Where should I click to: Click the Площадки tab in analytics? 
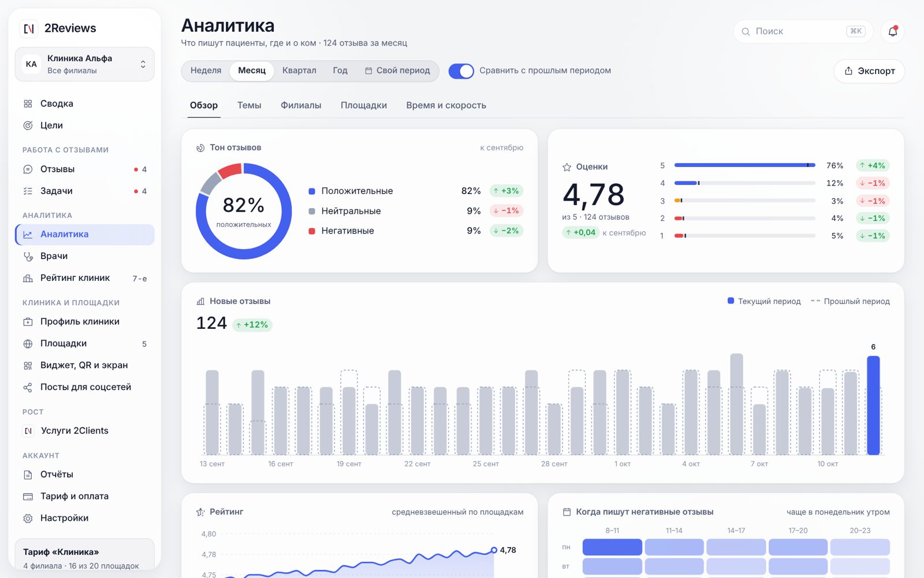pyautogui.click(x=364, y=105)
